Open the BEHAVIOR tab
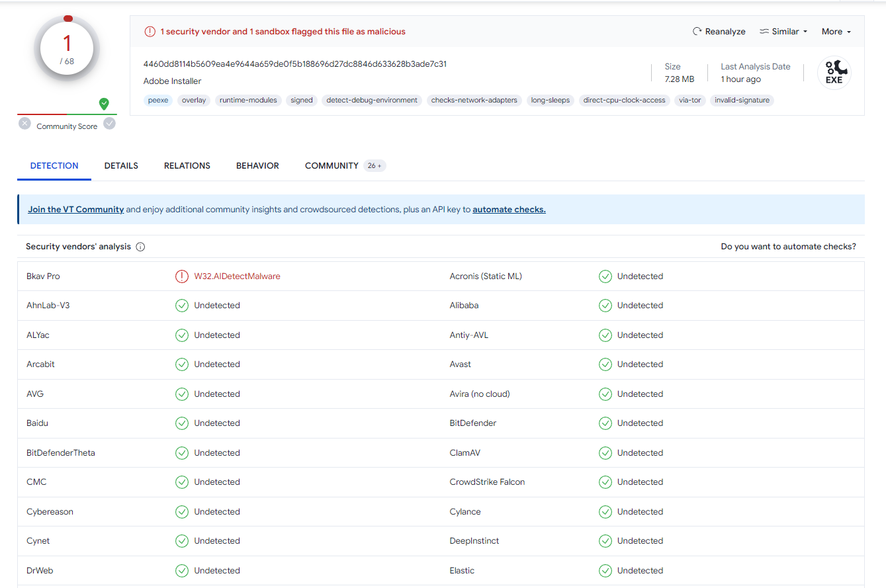The height and width of the screenshot is (588, 886). (x=257, y=166)
